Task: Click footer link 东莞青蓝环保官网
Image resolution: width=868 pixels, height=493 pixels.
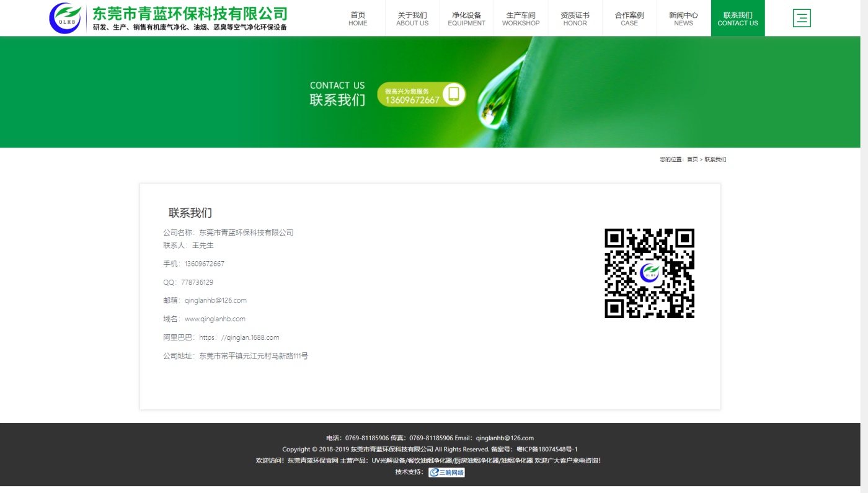Action: coord(313,461)
